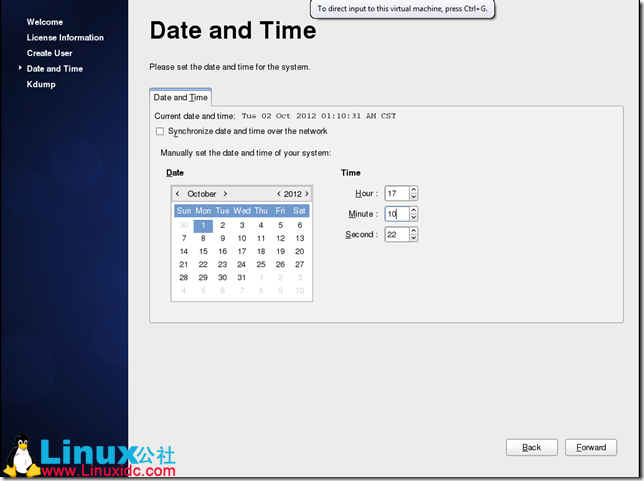This screenshot has height=481, width=644.
Task: Select License Information in sidebar
Action: click(x=65, y=38)
